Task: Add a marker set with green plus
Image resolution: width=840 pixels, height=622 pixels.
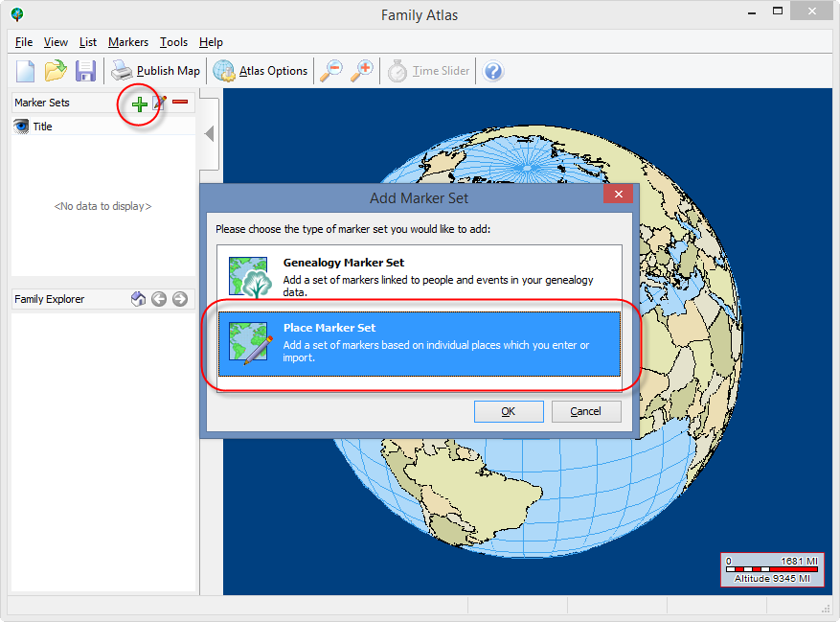Action: (139, 104)
